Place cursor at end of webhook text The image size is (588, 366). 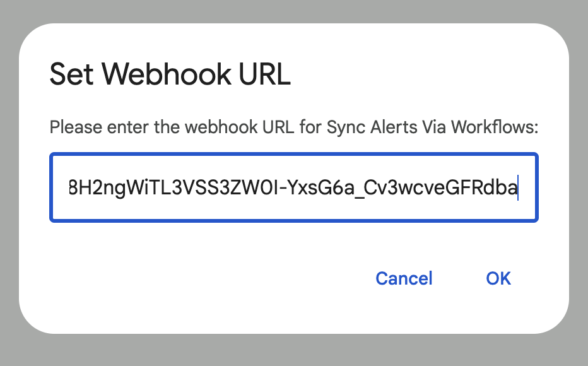[x=517, y=187]
